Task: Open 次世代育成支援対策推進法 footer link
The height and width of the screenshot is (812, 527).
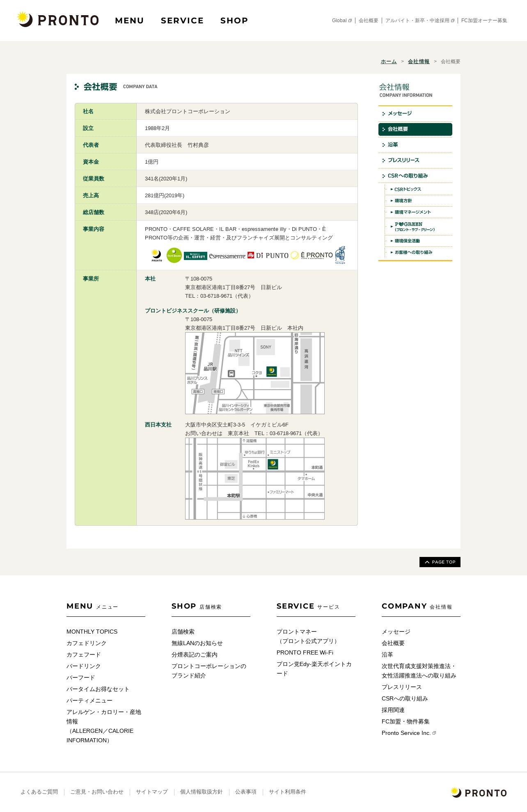Action: [419, 671]
